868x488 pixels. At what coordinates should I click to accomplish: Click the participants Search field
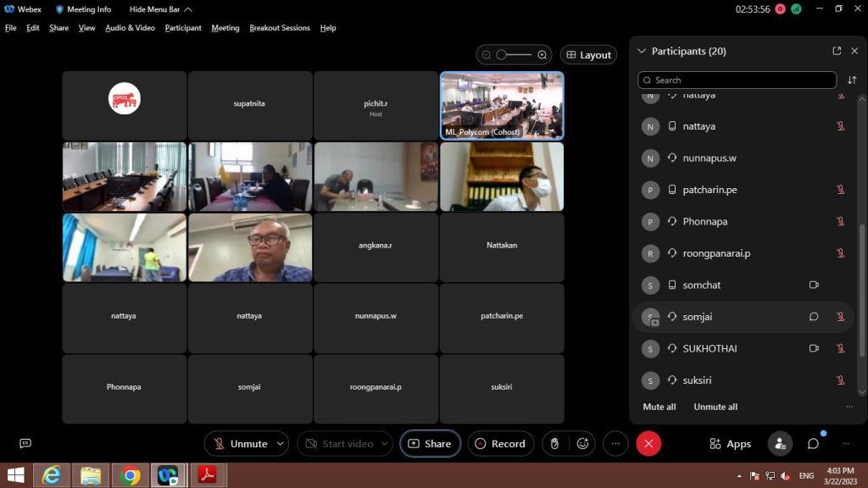click(x=737, y=80)
